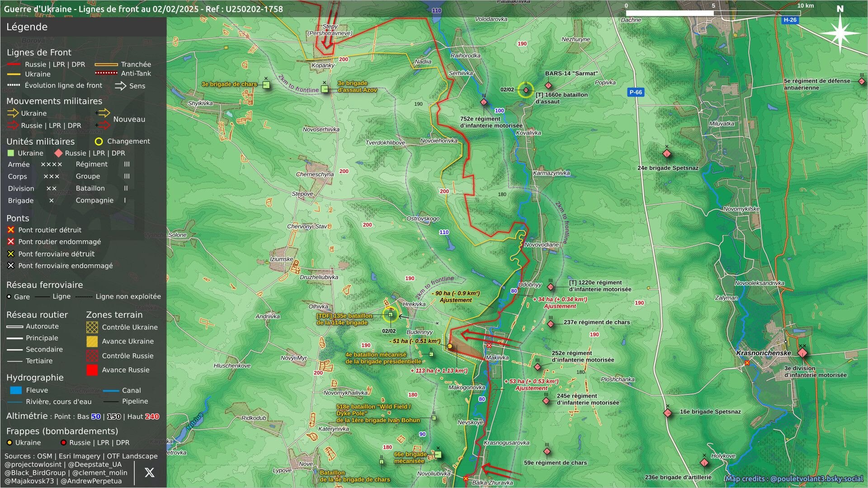Image resolution: width=868 pixels, height=488 pixels.
Task: Click the 5e régiment de défense antiaérienne diamond
Action: pyautogui.click(x=862, y=81)
